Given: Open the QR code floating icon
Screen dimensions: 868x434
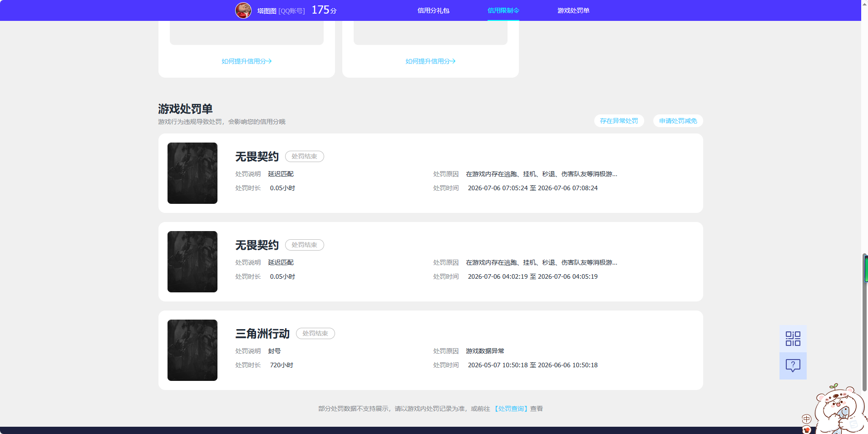Looking at the screenshot, I should (x=793, y=339).
